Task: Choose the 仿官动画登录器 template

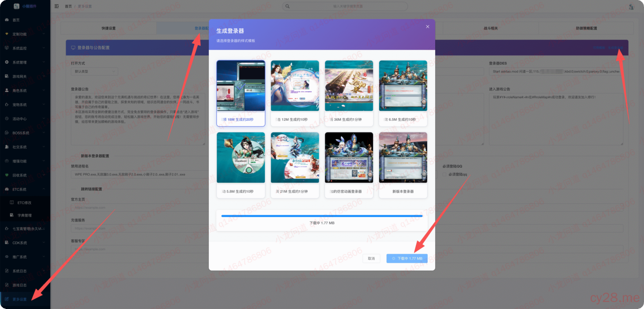Action: click(349, 165)
